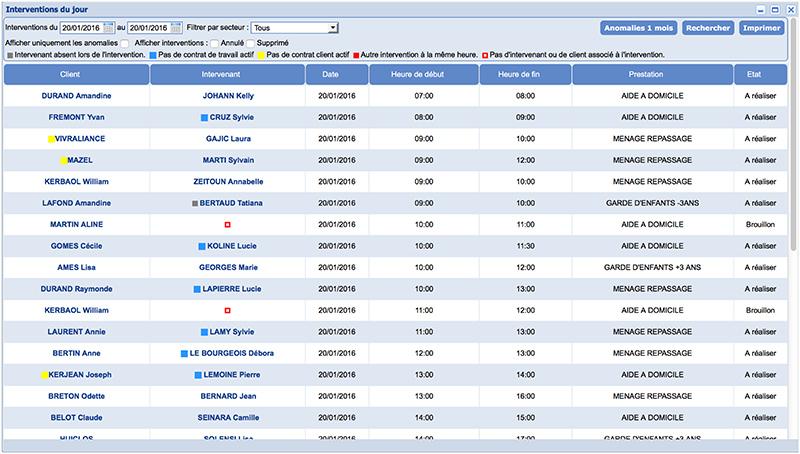This screenshot has width=800, height=454.
Task: Toggle the Annulé interventions checkbox
Action: [215, 43]
